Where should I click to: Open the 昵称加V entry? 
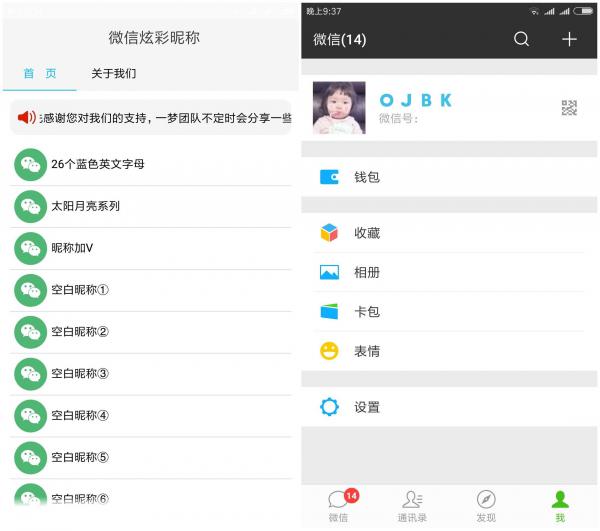pos(151,248)
